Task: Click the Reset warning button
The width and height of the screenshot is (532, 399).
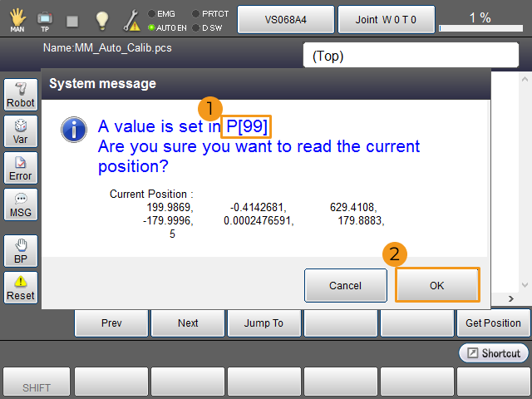Action: tap(21, 288)
